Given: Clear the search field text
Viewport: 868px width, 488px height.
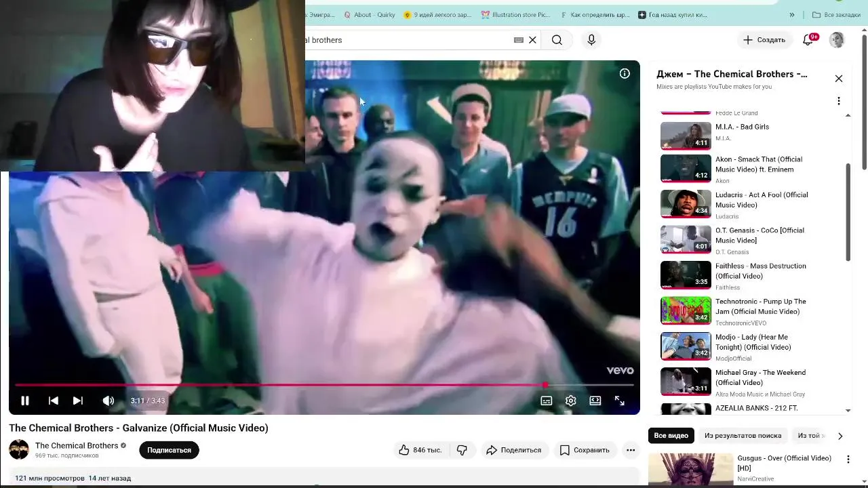Looking at the screenshot, I should pos(532,40).
